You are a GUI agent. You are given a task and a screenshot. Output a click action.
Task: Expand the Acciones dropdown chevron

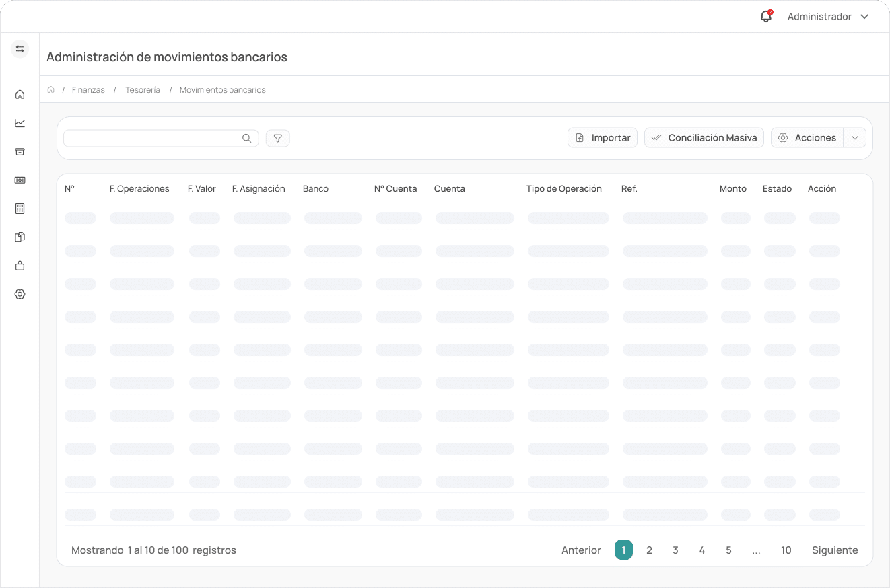click(x=854, y=137)
